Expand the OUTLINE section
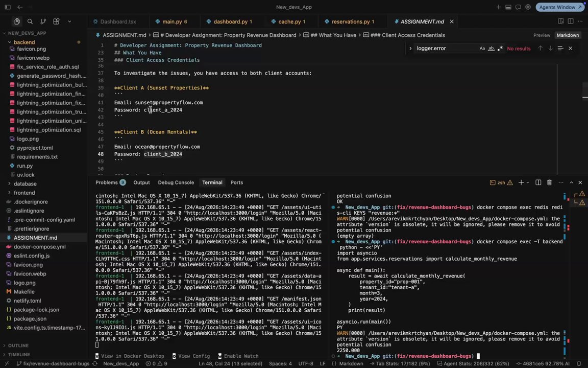The image size is (588, 368). pyautogui.click(x=18, y=346)
